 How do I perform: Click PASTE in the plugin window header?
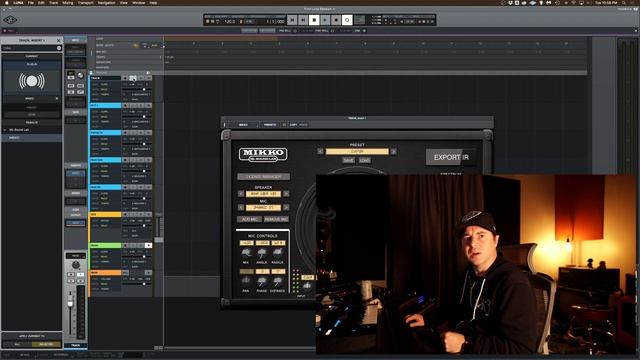tap(303, 124)
